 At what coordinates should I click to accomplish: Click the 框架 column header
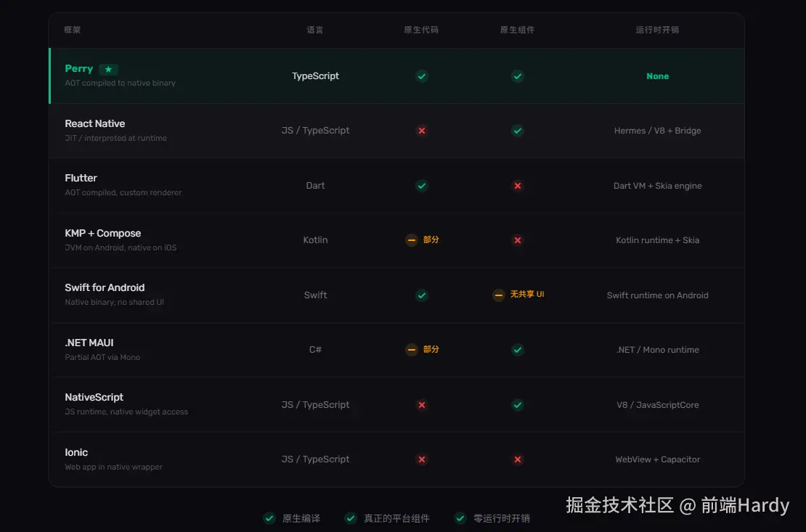point(73,30)
